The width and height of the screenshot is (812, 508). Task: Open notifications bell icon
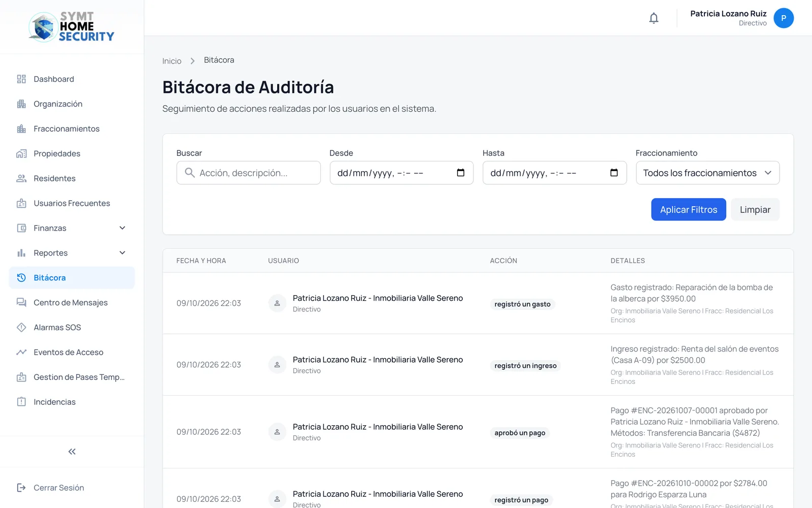654,18
